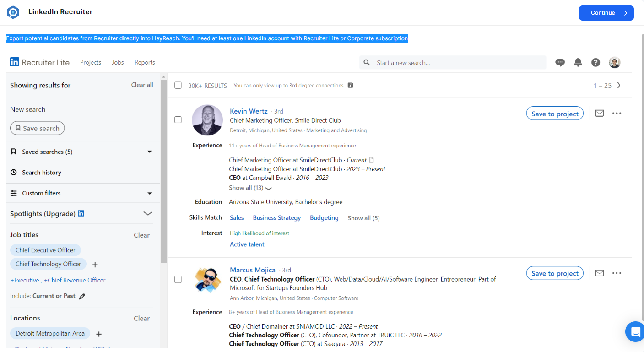Click Detroit Metropolitan Area filter chip
This screenshot has height=352, width=644.
[x=50, y=333]
